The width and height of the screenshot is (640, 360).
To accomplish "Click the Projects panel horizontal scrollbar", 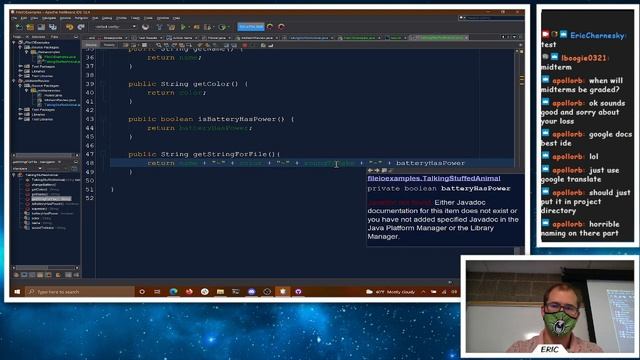I will (x=45, y=155).
